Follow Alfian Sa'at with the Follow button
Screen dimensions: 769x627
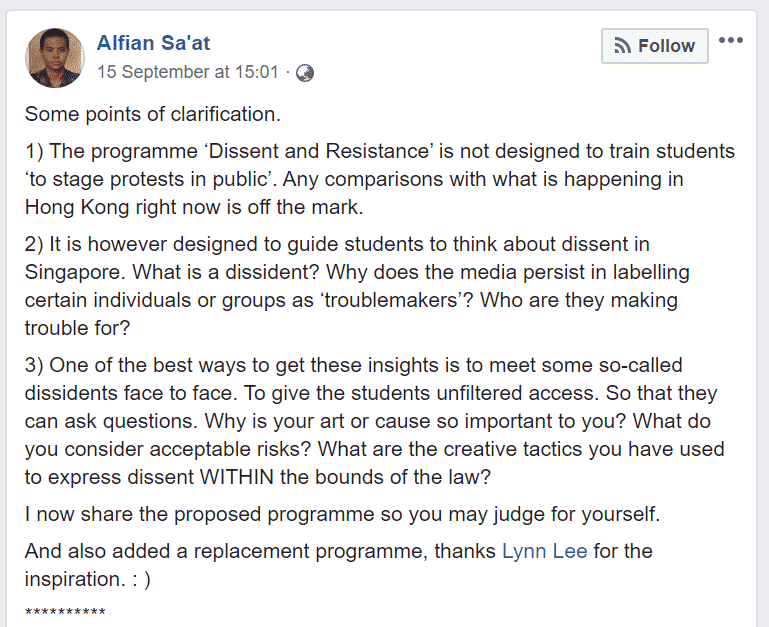(655, 46)
